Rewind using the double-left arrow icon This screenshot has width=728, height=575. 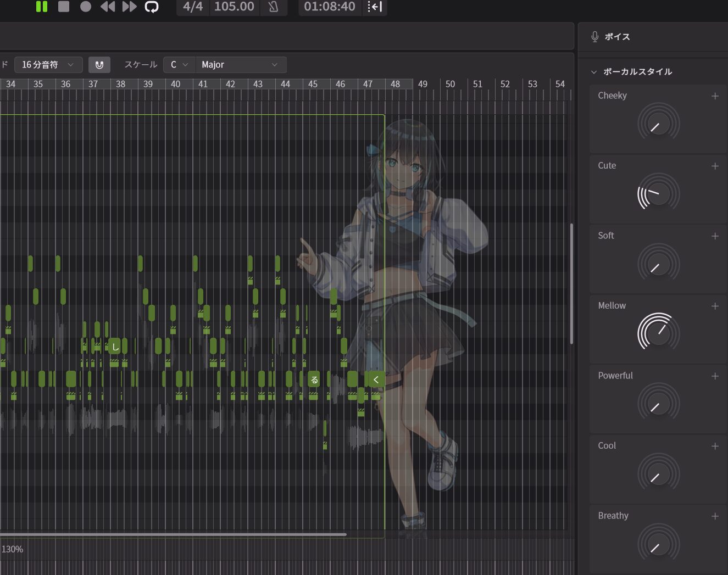pyautogui.click(x=108, y=7)
